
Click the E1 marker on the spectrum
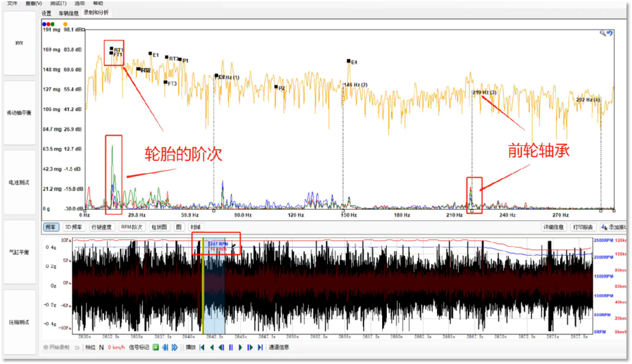[150, 53]
